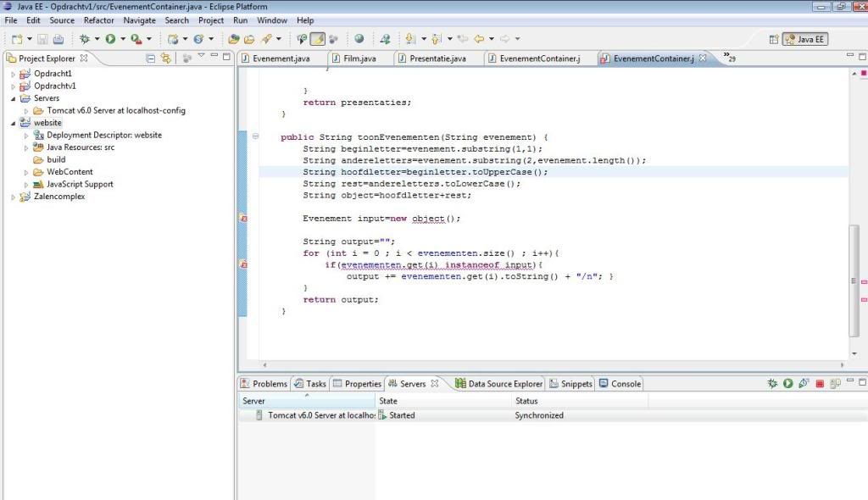
Task: Open the Film.java editor tab
Action: [359, 58]
